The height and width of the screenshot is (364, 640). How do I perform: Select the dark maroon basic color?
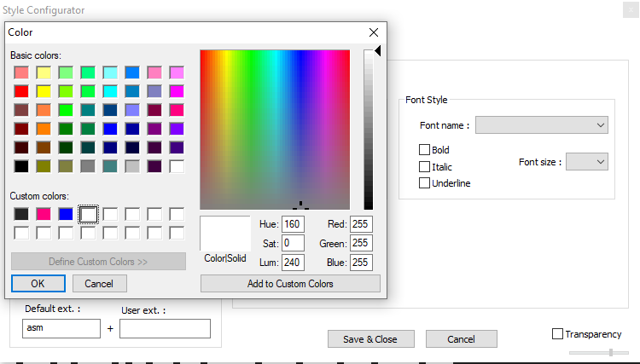(21, 129)
